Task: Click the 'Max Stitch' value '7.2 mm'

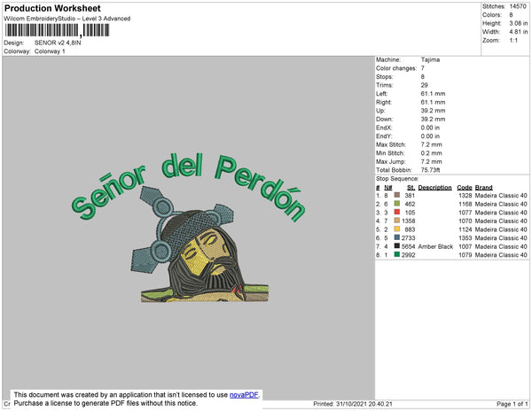Action: coord(431,144)
